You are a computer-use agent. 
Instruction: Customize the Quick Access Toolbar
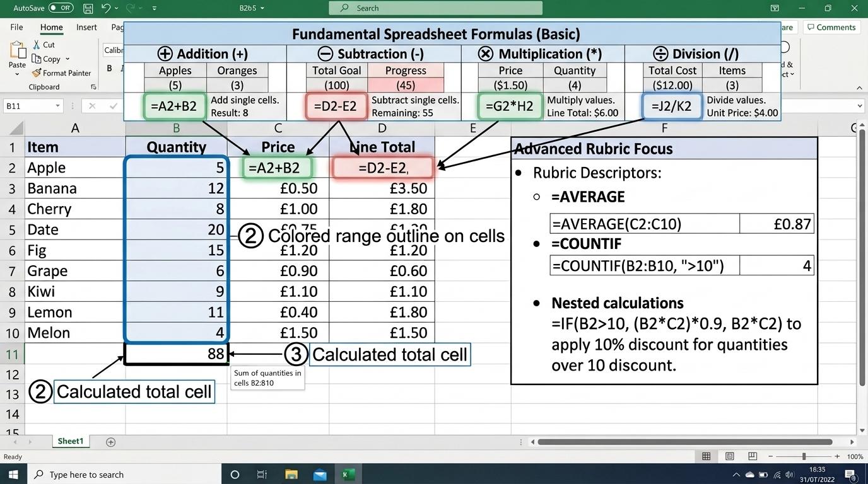155,8
